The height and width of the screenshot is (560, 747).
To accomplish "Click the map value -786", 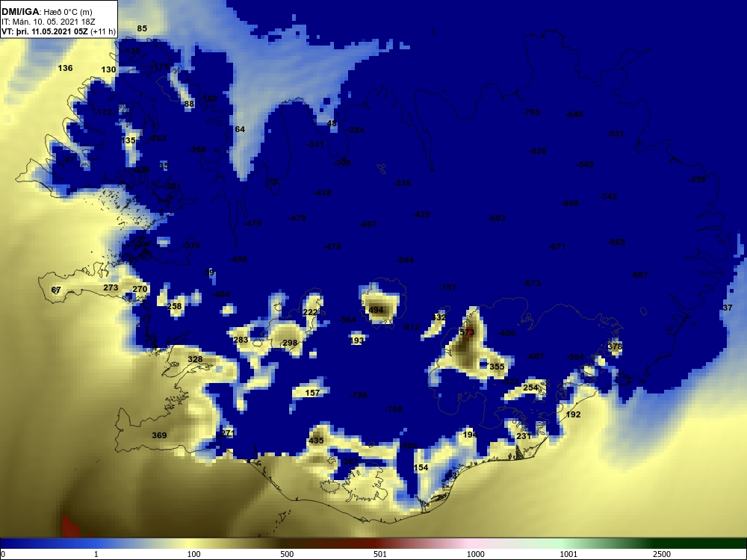I will pos(359,395).
